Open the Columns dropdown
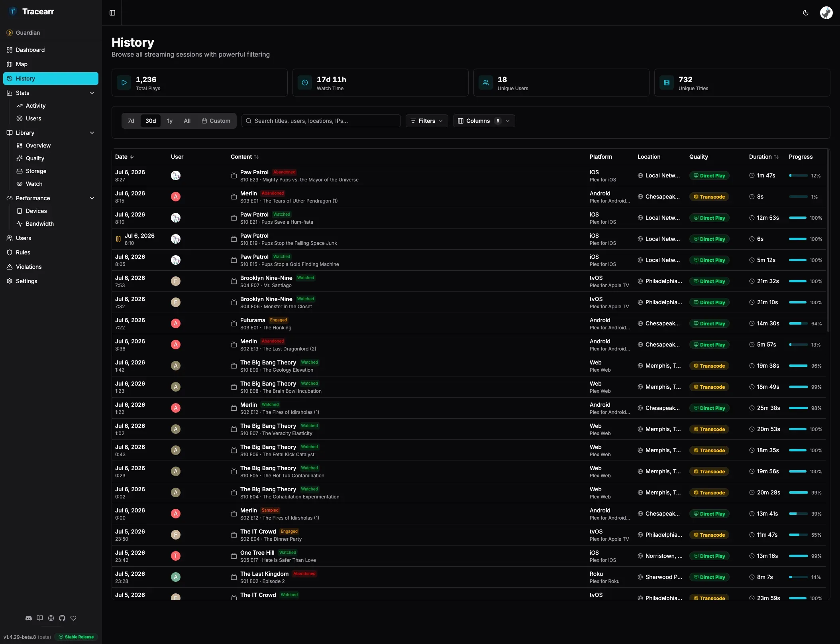840x644 pixels. tap(484, 121)
